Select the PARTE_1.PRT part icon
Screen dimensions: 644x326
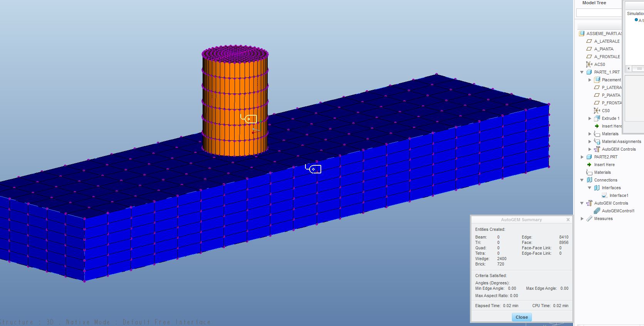589,72
